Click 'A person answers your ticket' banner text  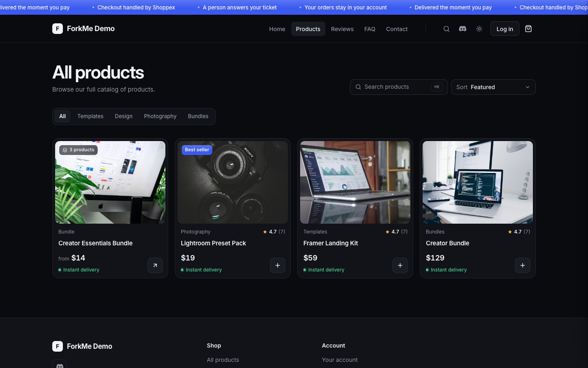(240, 7)
